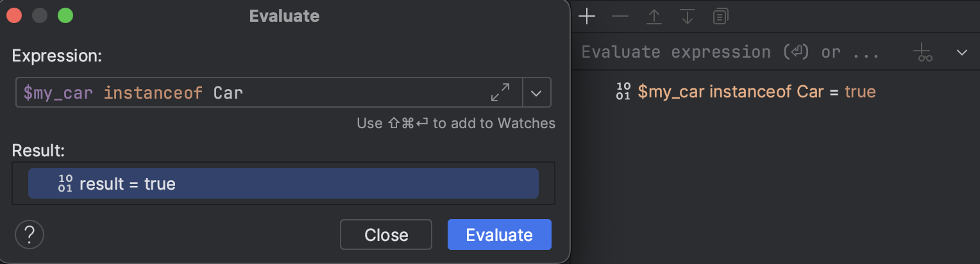Screen dimensions: 980x264
Task: Move the watch down with down arrow
Action: coord(688,17)
